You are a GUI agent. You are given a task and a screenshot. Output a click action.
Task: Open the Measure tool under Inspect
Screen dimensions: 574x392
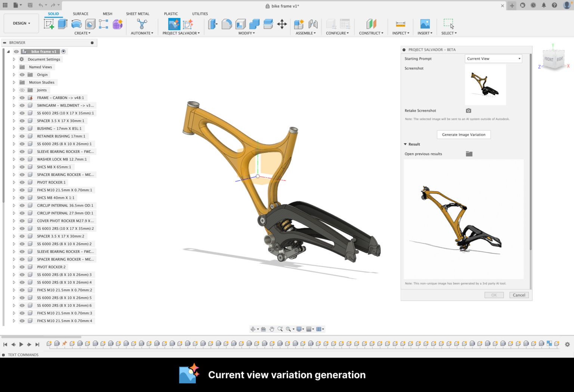click(x=400, y=24)
